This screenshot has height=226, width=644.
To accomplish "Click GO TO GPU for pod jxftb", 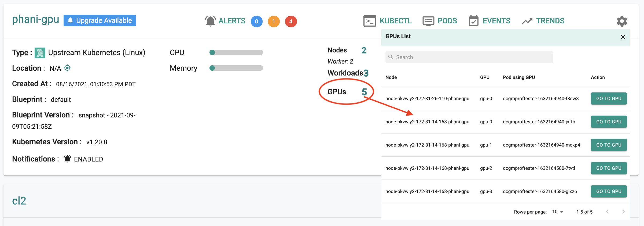I will [609, 121].
